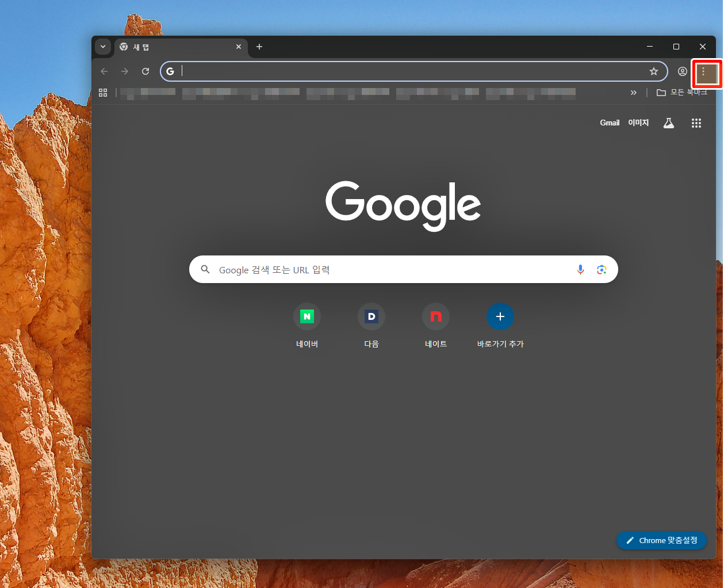The width and height of the screenshot is (724, 588).
Task: Open Google apps grid launcher
Action: [696, 123]
